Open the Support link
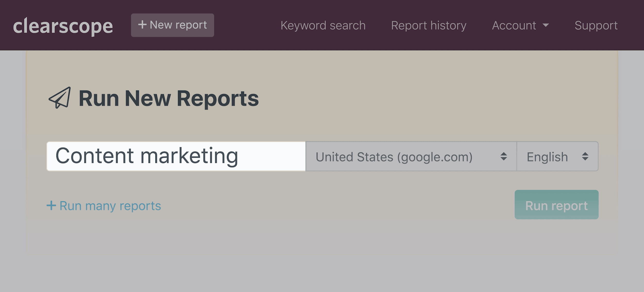Image resolution: width=644 pixels, height=292 pixels. (x=596, y=25)
